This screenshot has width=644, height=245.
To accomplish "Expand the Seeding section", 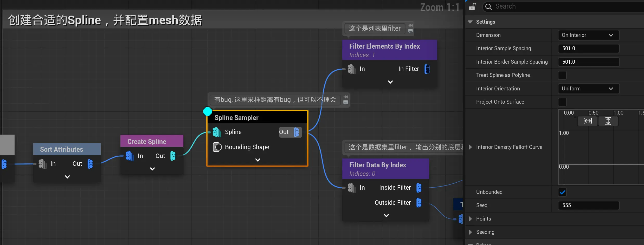I will click(470, 232).
